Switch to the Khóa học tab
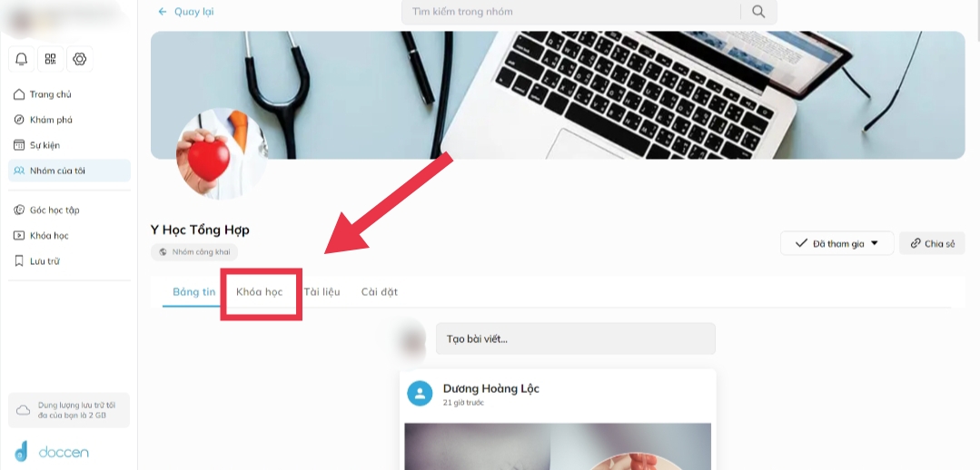Image resolution: width=980 pixels, height=470 pixels. pyautogui.click(x=260, y=291)
